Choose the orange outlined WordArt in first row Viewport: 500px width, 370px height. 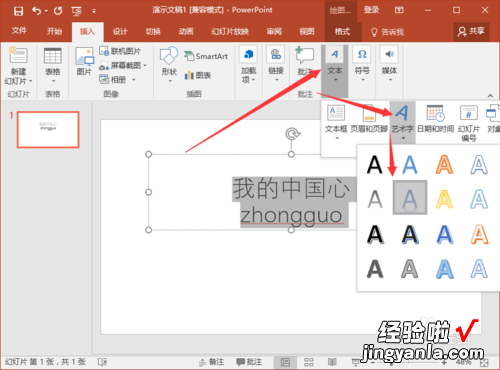click(444, 165)
